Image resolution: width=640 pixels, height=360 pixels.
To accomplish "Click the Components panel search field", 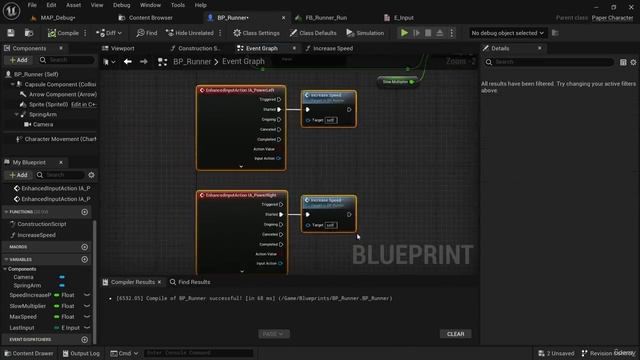I will [67, 60].
